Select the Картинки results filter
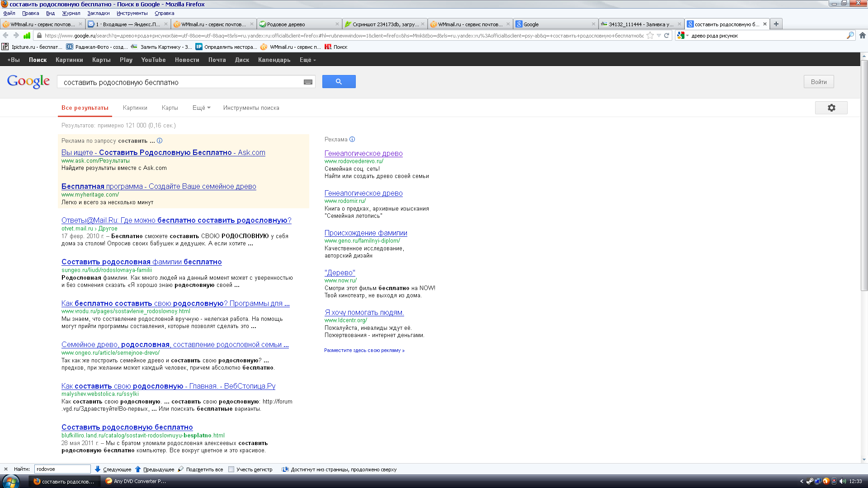This screenshot has height=488, width=868. tap(135, 108)
